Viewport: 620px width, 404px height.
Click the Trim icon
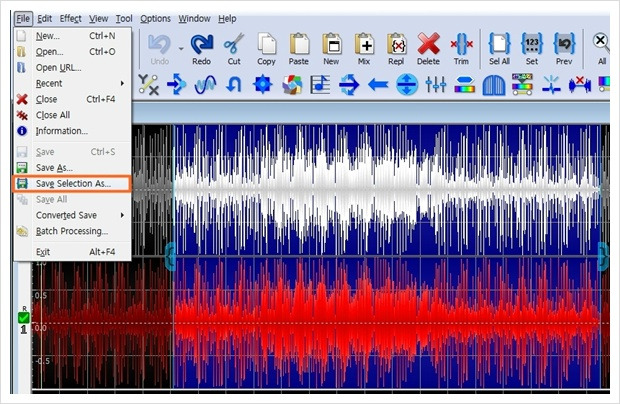(x=461, y=49)
